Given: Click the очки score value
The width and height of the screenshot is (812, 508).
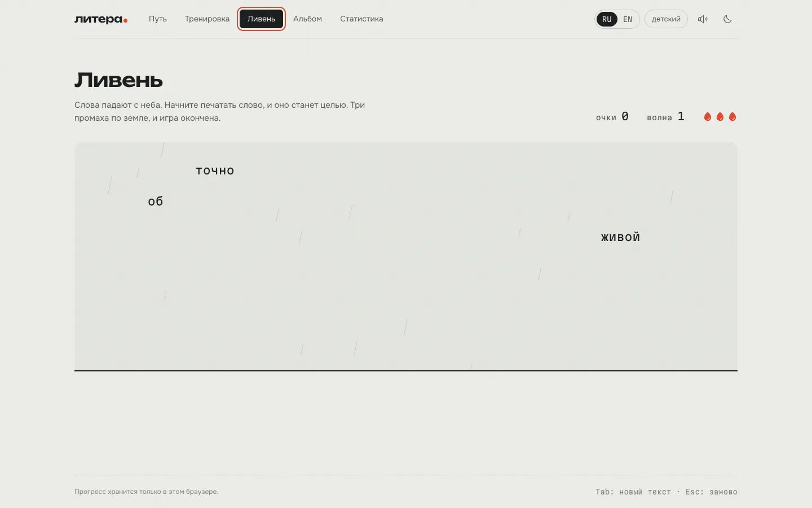Looking at the screenshot, I should [x=625, y=116].
